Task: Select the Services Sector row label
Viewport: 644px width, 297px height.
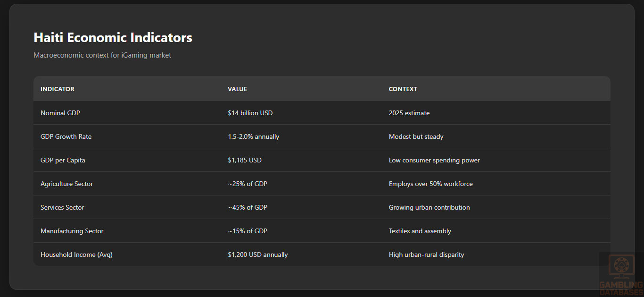Action: coord(62,208)
